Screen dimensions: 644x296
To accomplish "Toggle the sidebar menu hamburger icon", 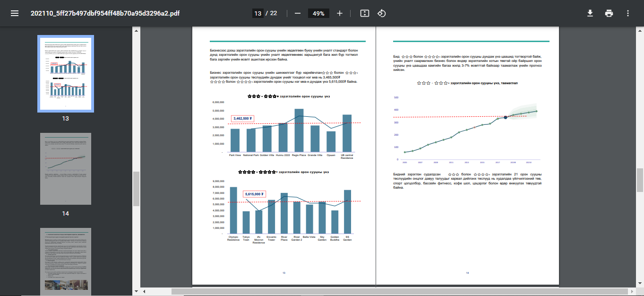I will [x=15, y=13].
